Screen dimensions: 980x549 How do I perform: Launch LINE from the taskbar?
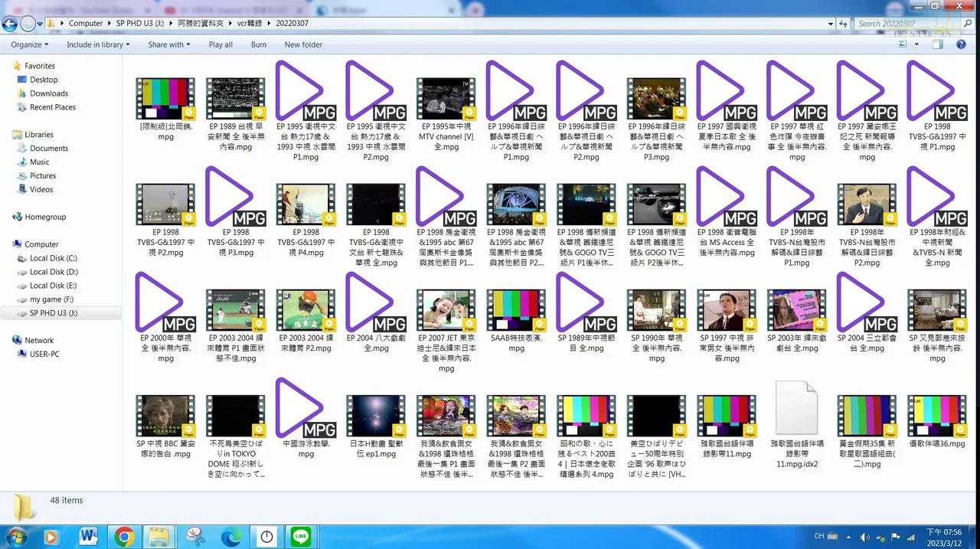pyautogui.click(x=301, y=536)
